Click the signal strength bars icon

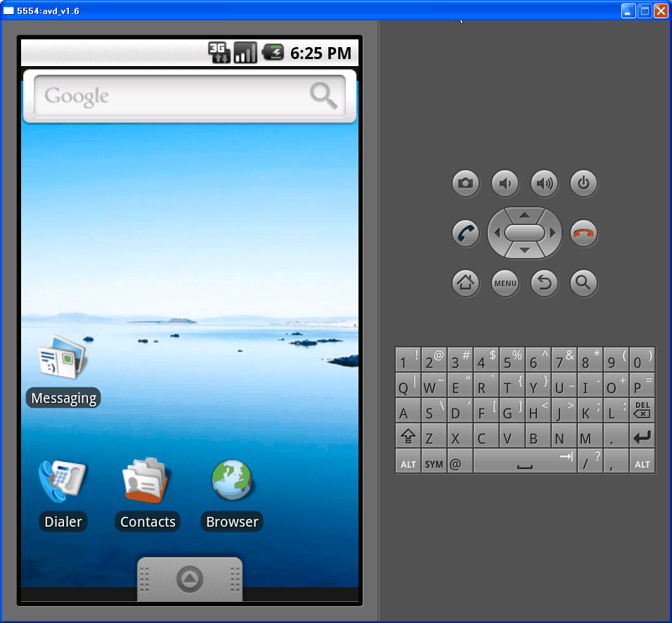pyautogui.click(x=245, y=53)
